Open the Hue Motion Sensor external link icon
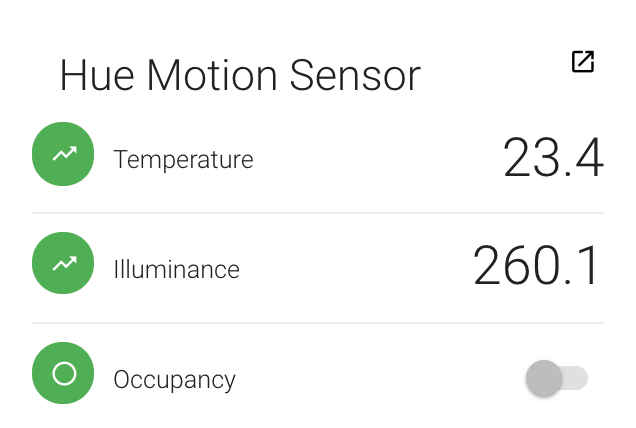 point(583,62)
